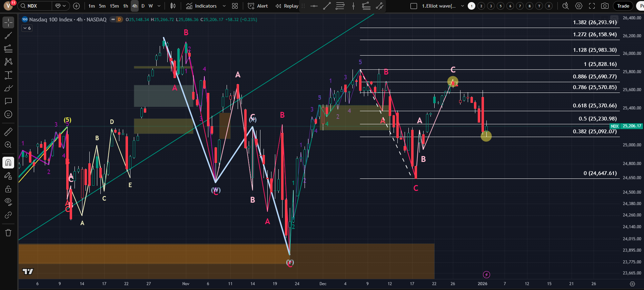Create an Alert
This screenshot has height=290, width=644.
258,6
